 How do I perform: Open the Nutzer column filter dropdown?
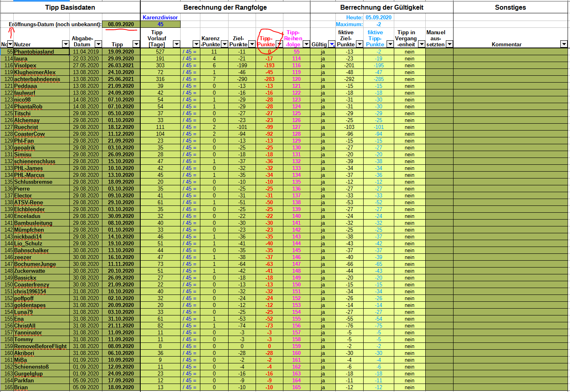click(x=65, y=44)
